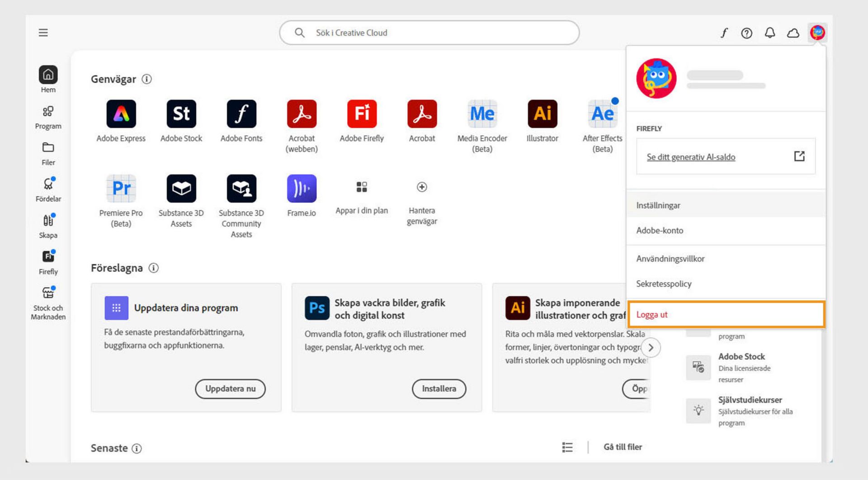Click Photoshop icon in suggested card
868x480 pixels.
[317, 308]
